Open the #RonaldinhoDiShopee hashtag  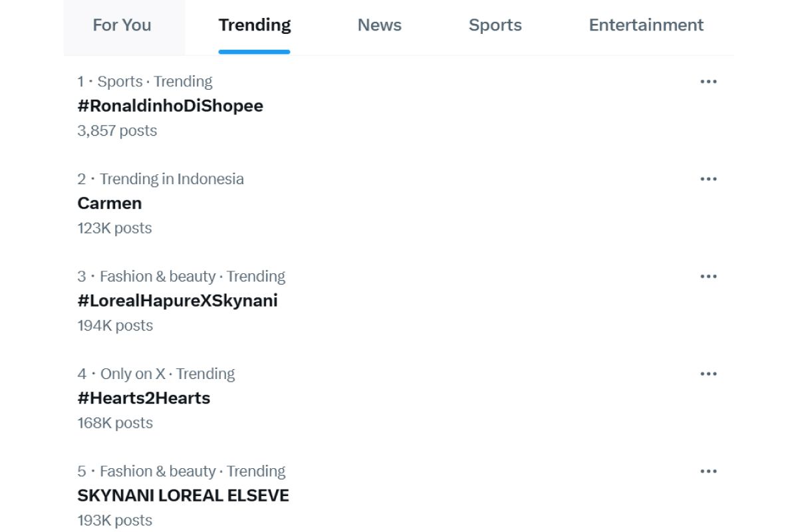(170, 106)
